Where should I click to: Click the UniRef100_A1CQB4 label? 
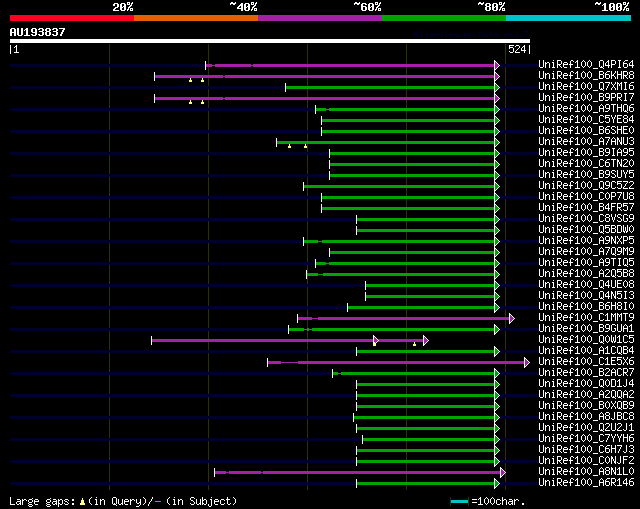(586, 351)
